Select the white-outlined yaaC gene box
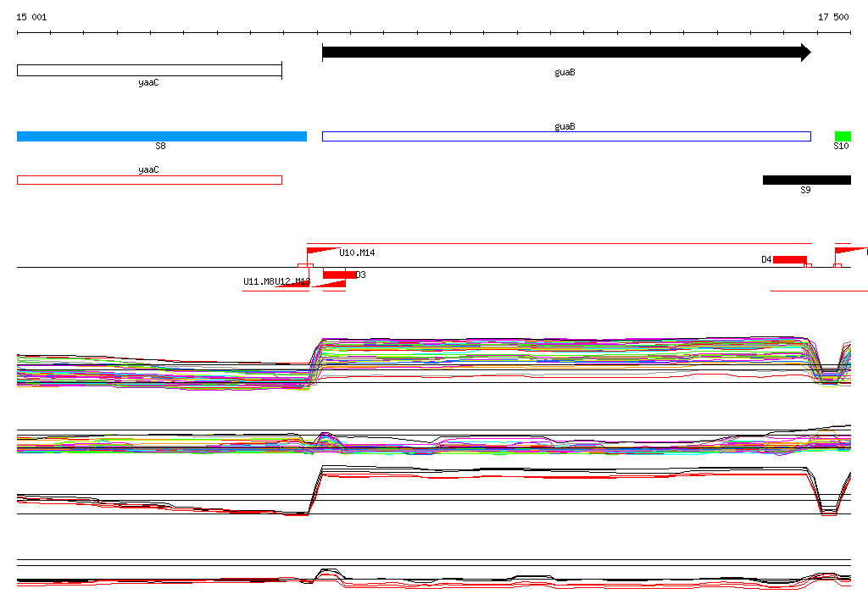This screenshot has width=868, height=605. (149, 70)
